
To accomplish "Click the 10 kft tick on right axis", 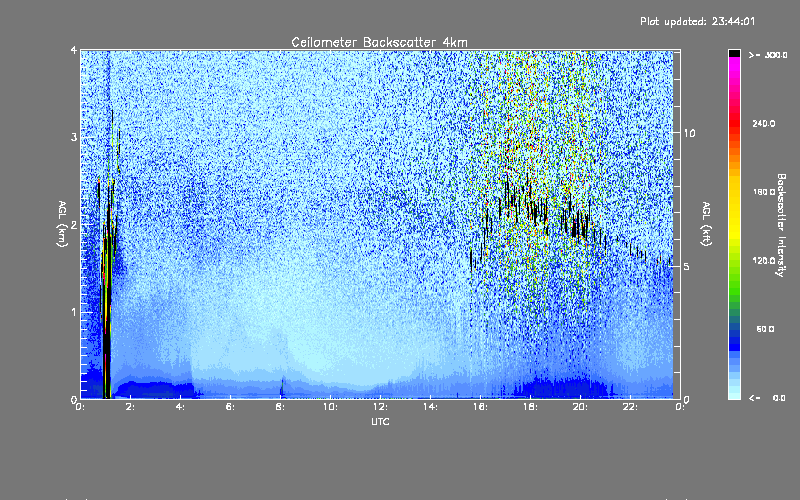I will (689, 133).
